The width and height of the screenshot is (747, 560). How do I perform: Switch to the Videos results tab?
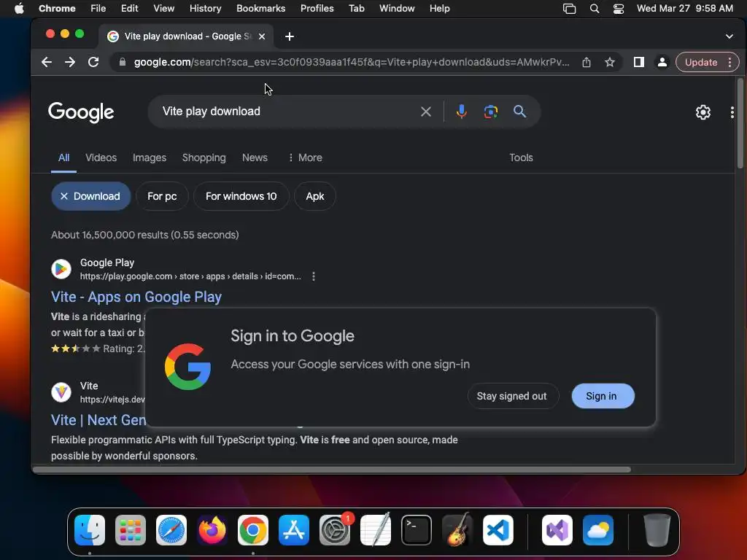[x=101, y=157]
